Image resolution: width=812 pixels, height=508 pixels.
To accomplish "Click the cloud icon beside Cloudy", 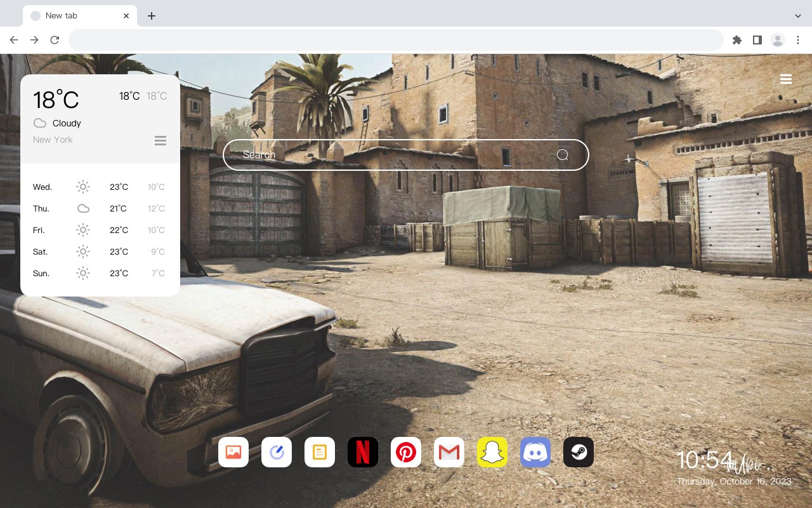I will (40, 123).
